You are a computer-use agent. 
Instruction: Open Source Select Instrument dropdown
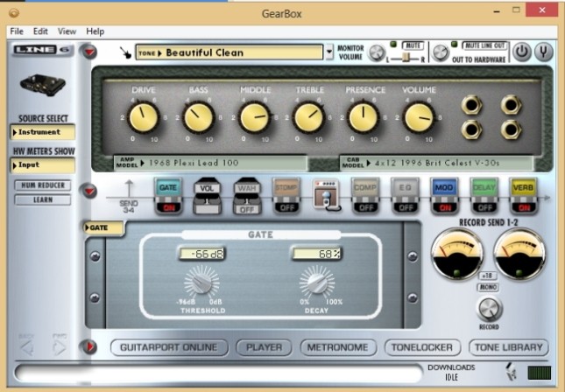(43, 132)
